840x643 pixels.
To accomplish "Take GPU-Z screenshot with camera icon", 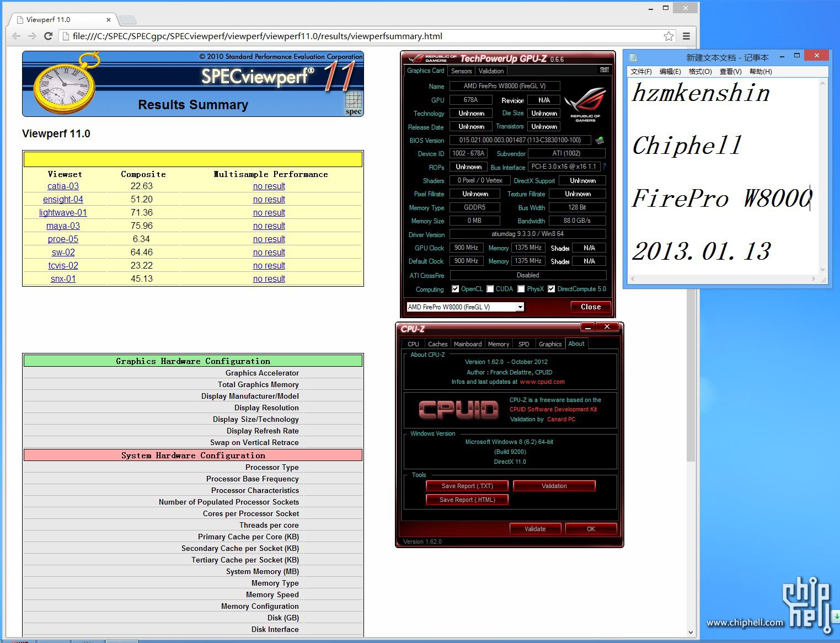I will [604, 70].
